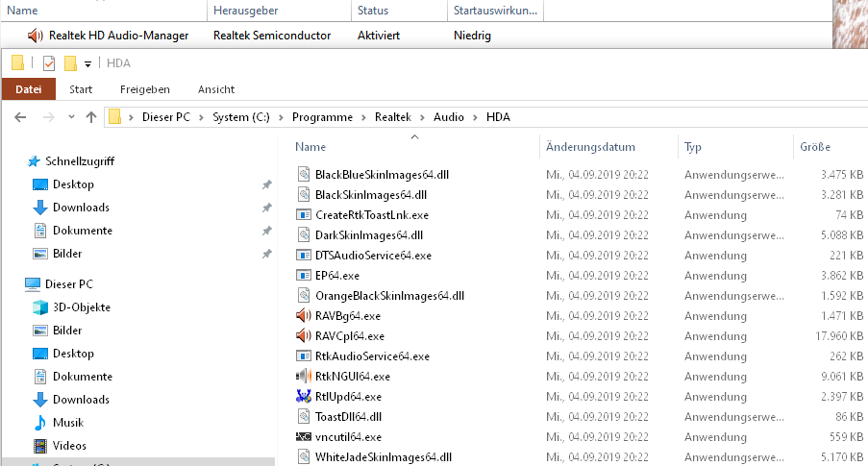Image resolution: width=868 pixels, height=466 pixels.
Task: Open Bilder under Dieser PC
Action: 67,331
